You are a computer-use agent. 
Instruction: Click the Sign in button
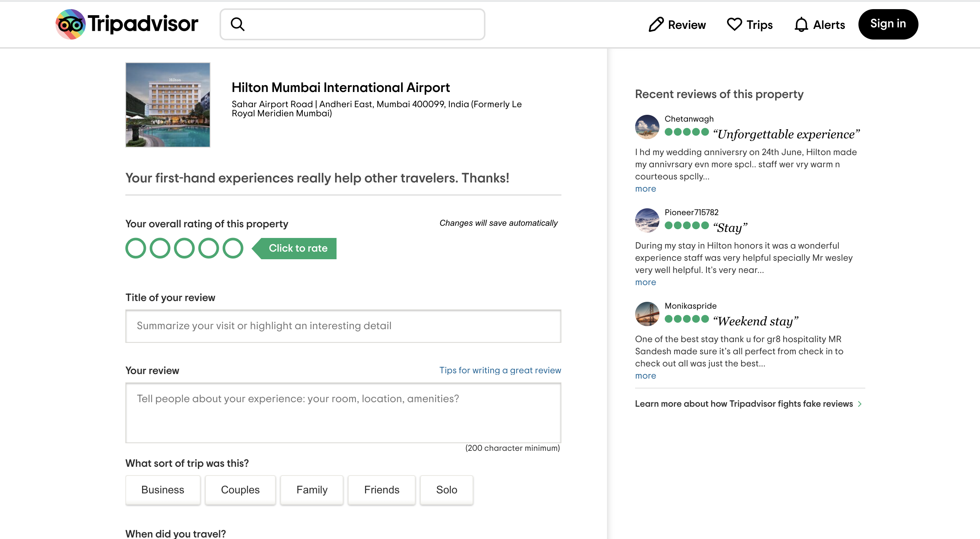click(888, 24)
